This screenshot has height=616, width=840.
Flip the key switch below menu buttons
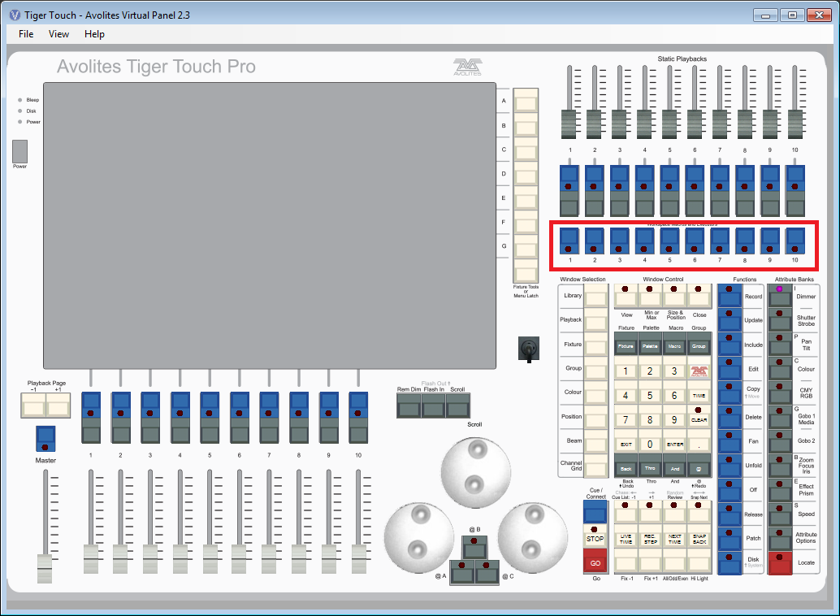[x=528, y=349]
